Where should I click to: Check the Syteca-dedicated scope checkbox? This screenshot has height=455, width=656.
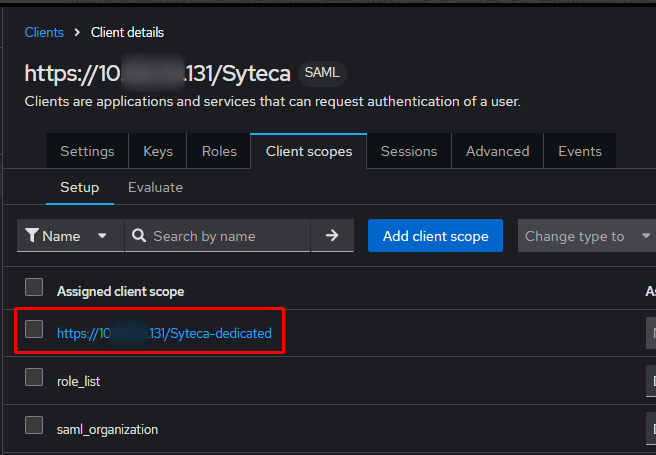(x=34, y=330)
